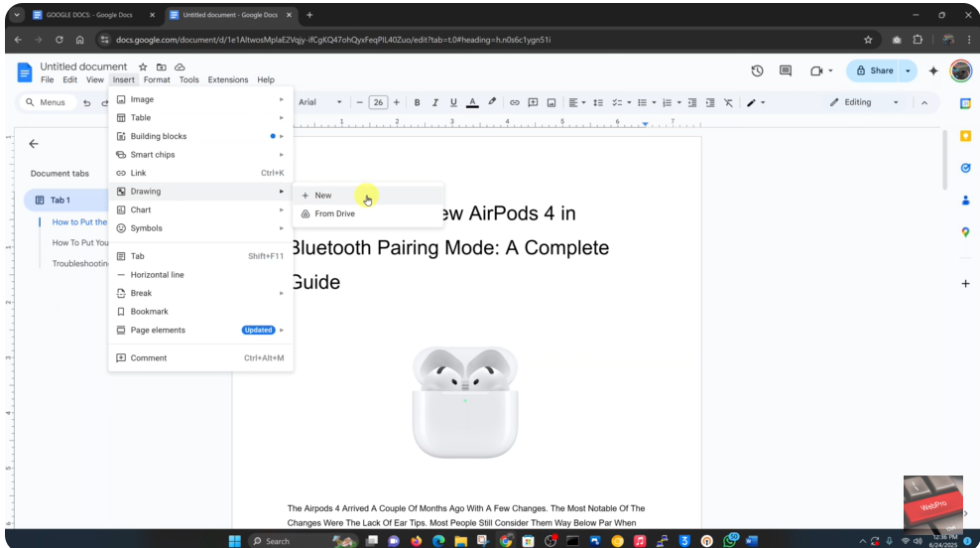980x548 pixels.
Task: Increase indent of the paragraph
Action: click(710, 102)
